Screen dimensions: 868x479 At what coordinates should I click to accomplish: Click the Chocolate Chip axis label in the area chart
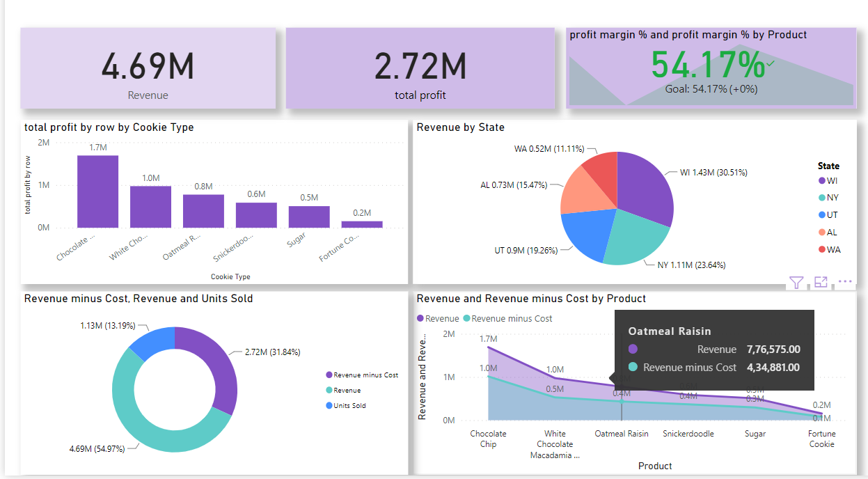tap(489, 439)
